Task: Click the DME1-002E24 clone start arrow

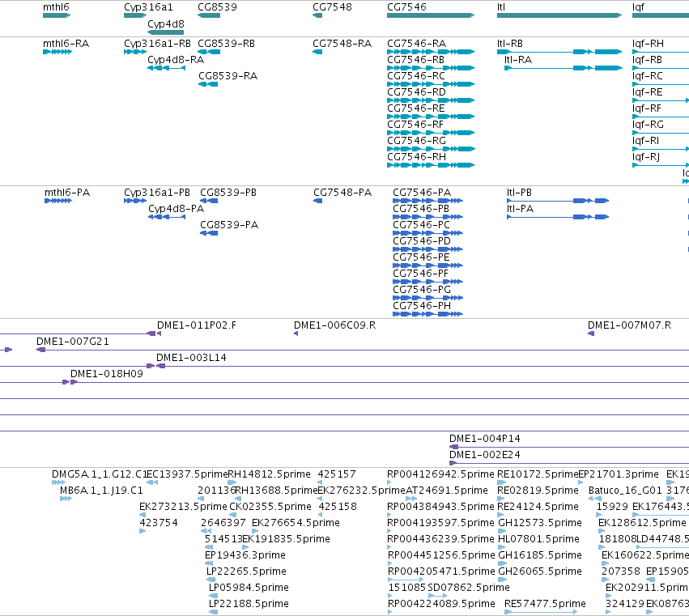Action: point(453,463)
